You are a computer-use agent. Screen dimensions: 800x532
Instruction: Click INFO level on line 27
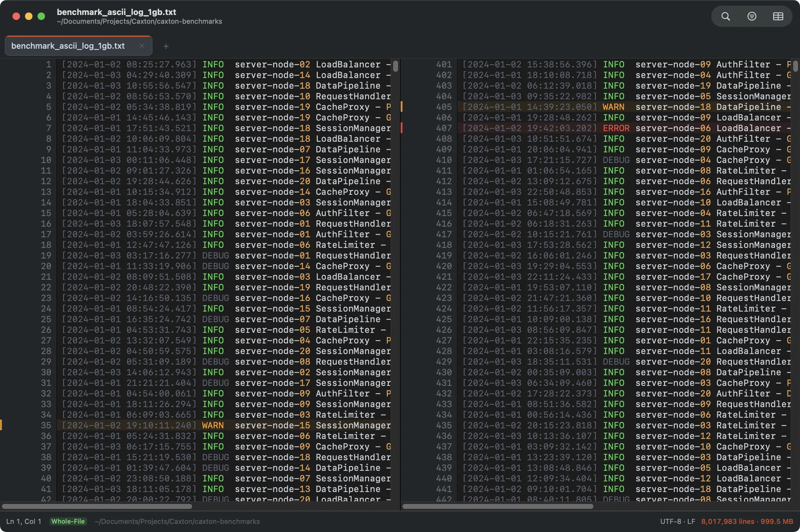(x=213, y=340)
